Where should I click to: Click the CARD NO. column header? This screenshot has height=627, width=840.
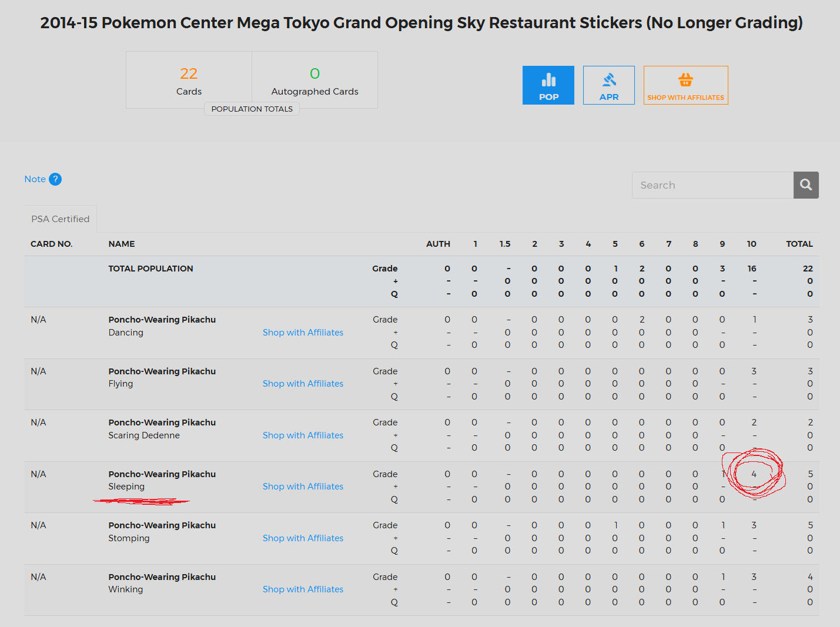point(52,244)
